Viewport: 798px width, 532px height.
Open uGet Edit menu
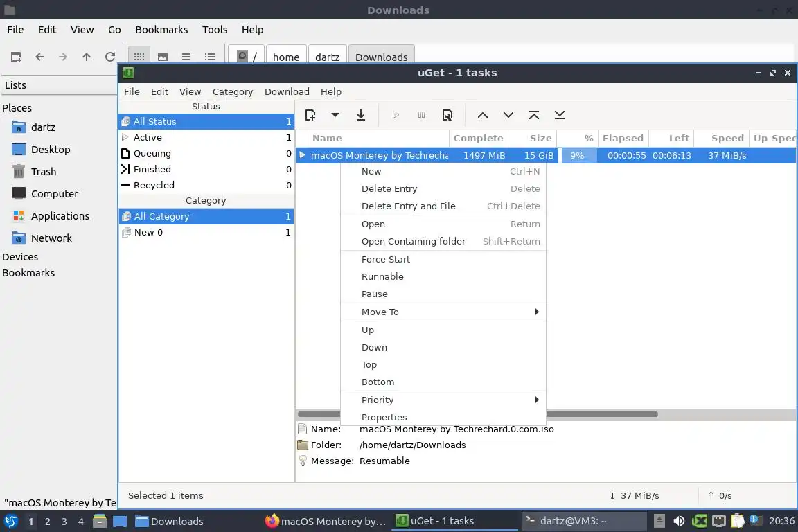pos(159,91)
